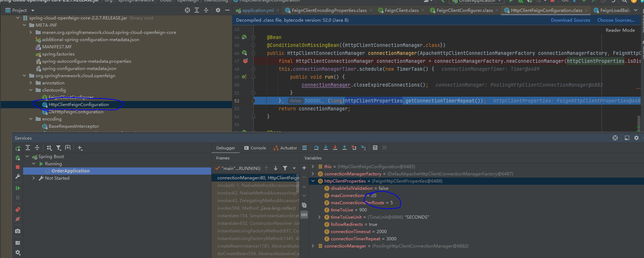The image size is (644, 258).
Task: Select the invoke:62 NativeMethodAccessorImpl frame
Action: pos(256,193)
